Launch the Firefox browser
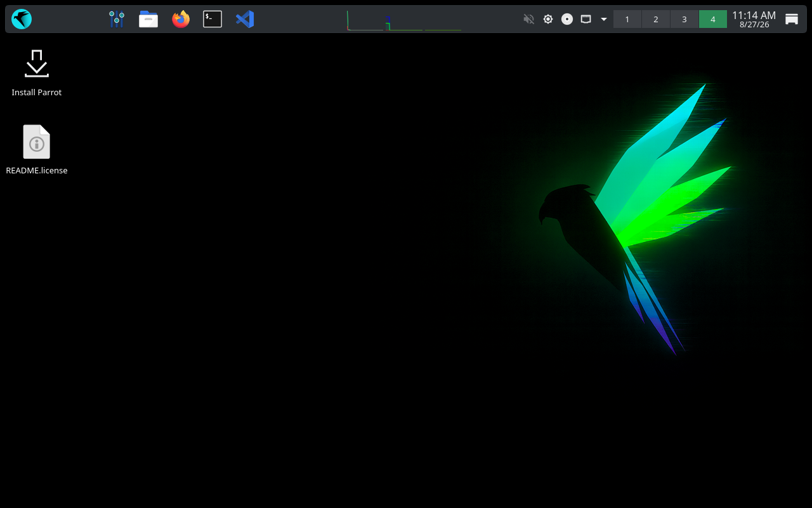 click(x=181, y=19)
